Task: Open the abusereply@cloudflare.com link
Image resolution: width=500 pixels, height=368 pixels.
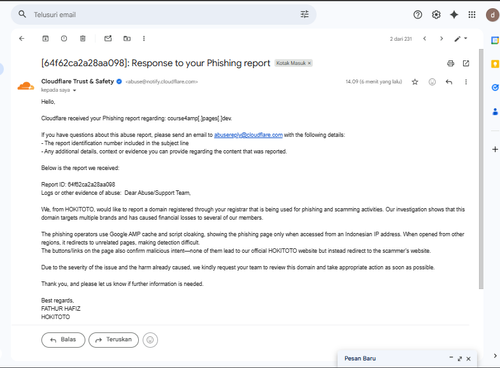Action: 248,135
